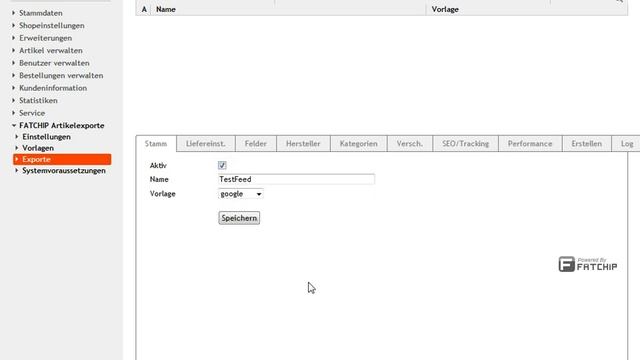Expand Benutzer verwalten
640x360 pixels.
[54, 63]
